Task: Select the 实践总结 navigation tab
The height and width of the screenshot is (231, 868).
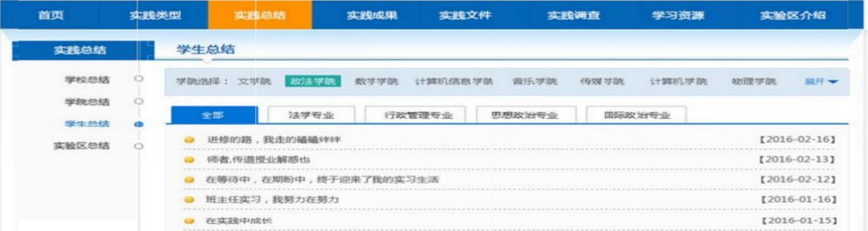Action: click(x=259, y=15)
